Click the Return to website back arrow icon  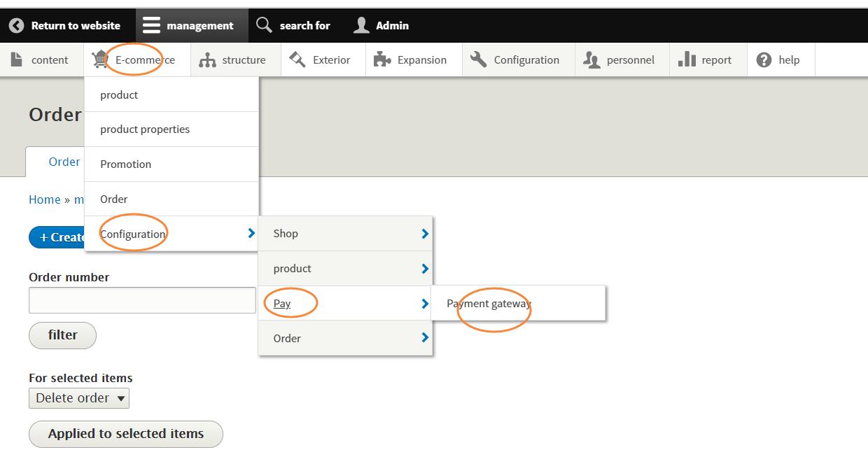(16, 26)
